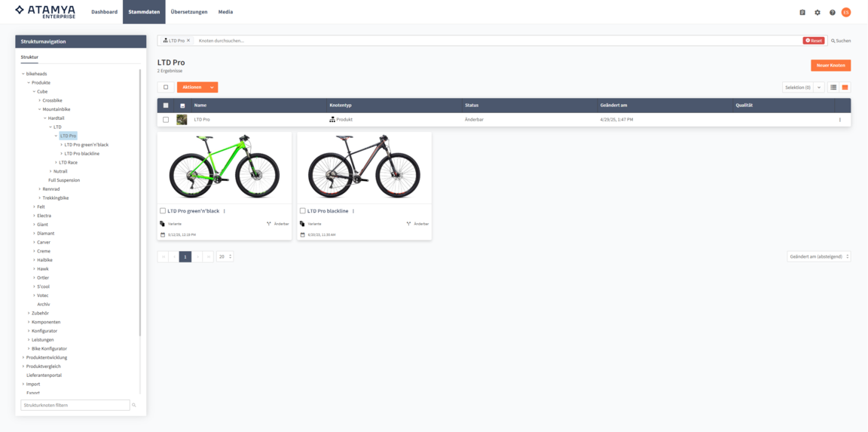
Task: Open the Übersetzungen tab
Action: 189,11
